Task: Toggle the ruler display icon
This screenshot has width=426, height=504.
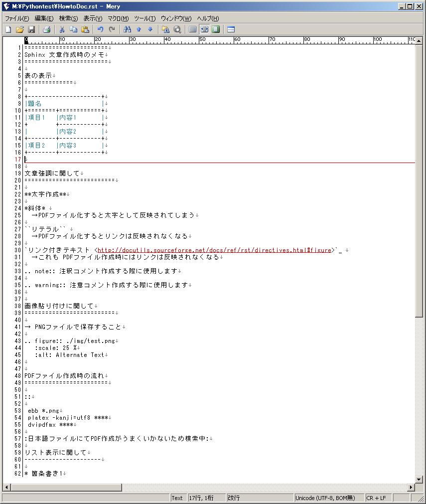Action: (231, 29)
